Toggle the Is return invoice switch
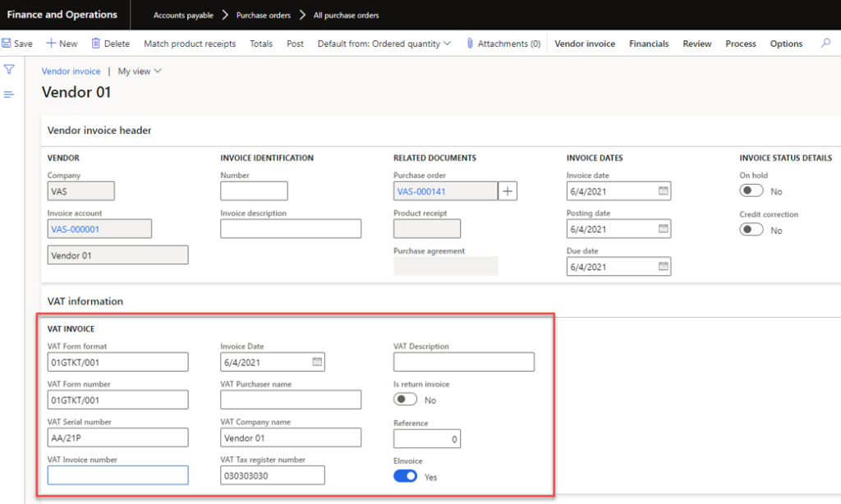Image resolution: width=841 pixels, height=504 pixels. point(405,400)
